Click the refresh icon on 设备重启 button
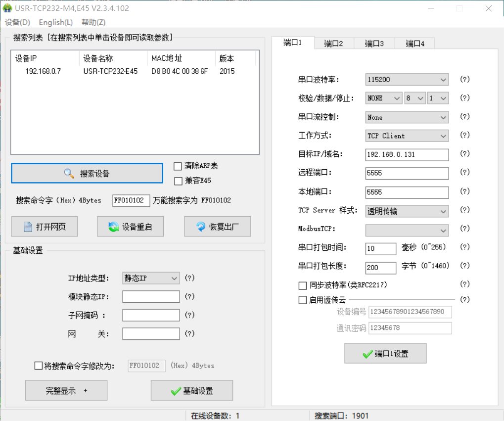Image resolution: width=504 pixels, height=421 pixels. 113,227
